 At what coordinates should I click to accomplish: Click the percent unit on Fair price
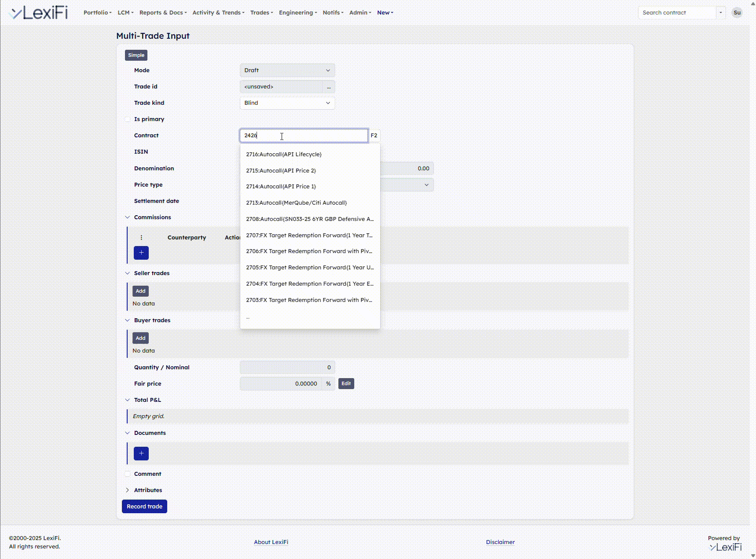pyautogui.click(x=328, y=384)
